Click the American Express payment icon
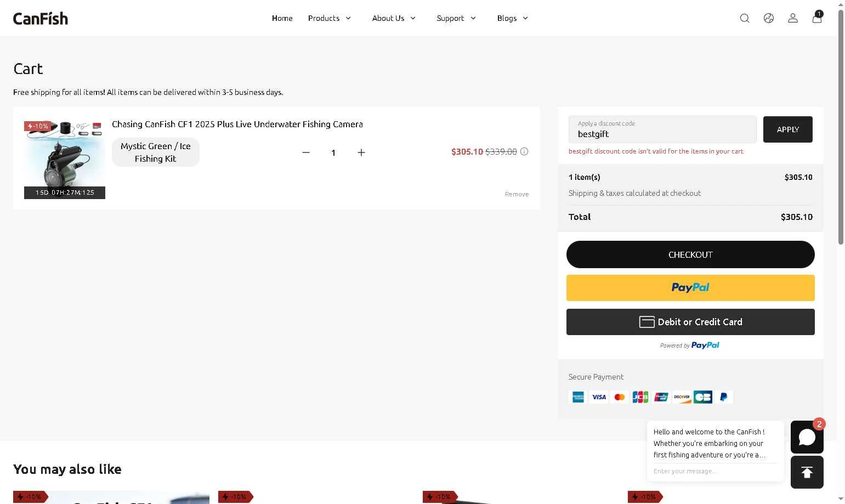The height and width of the screenshot is (504, 845). [x=578, y=397]
